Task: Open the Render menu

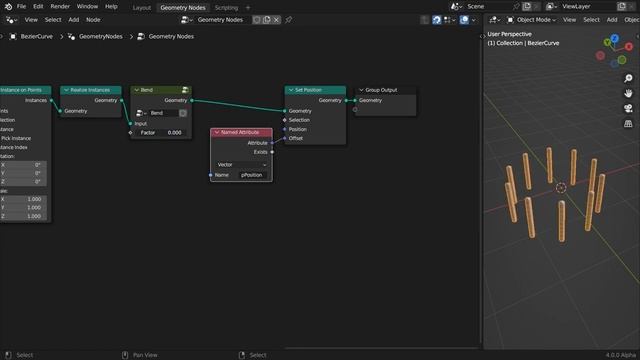Action: (x=60, y=7)
